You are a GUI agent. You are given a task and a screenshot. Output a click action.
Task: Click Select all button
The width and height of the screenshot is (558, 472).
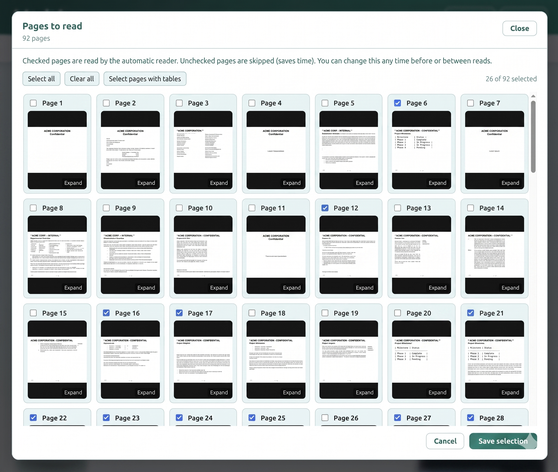(x=41, y=79)
